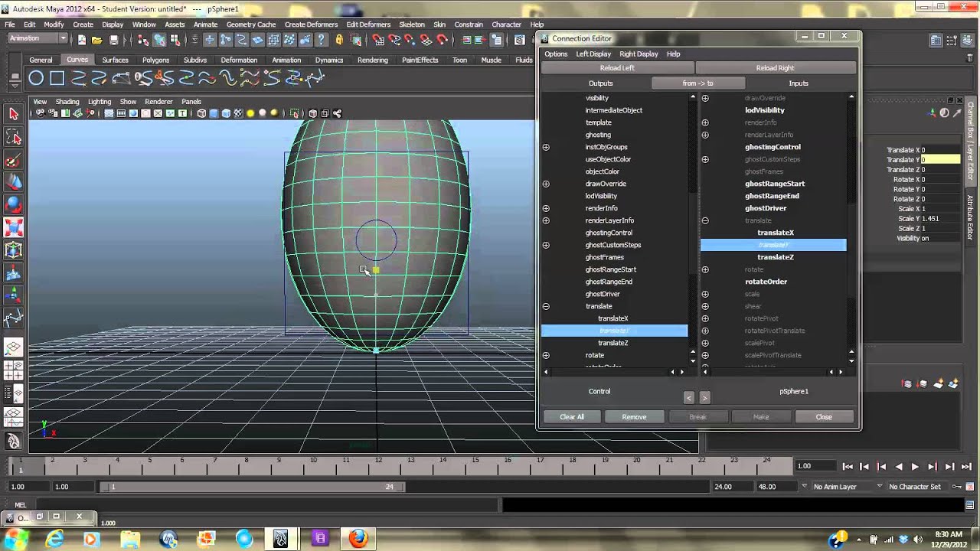The image size is (980, 551).
Task: Click the range slider bar
Action: coord(251,487)
